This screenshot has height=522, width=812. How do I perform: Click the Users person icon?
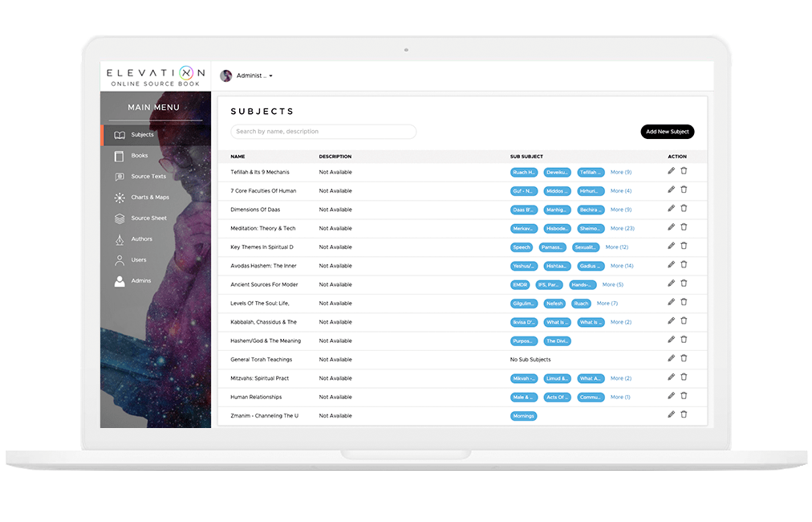120,260
